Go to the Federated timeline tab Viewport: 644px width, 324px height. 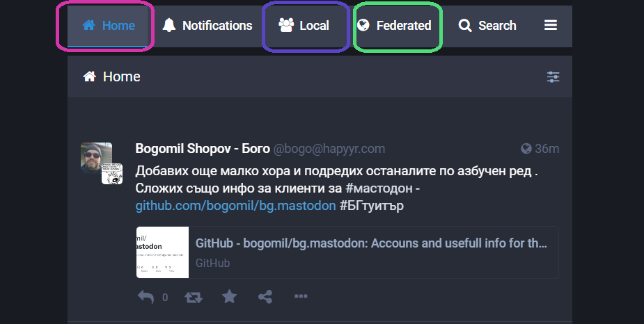[394, 26]
